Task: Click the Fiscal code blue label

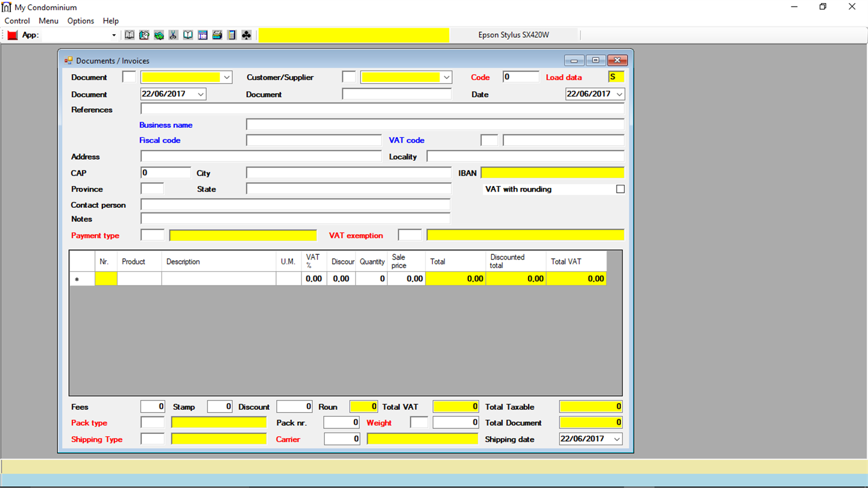Action: pos(160,140)
